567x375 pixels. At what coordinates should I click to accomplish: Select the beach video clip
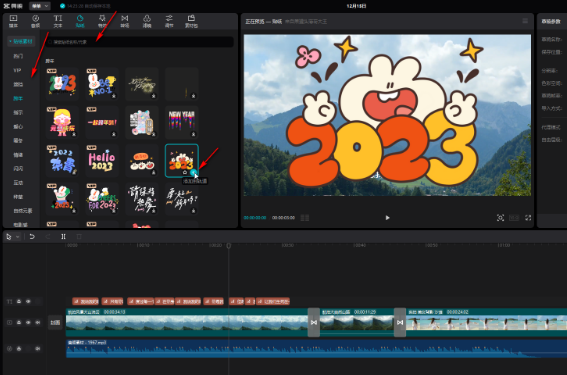(486, 322)
